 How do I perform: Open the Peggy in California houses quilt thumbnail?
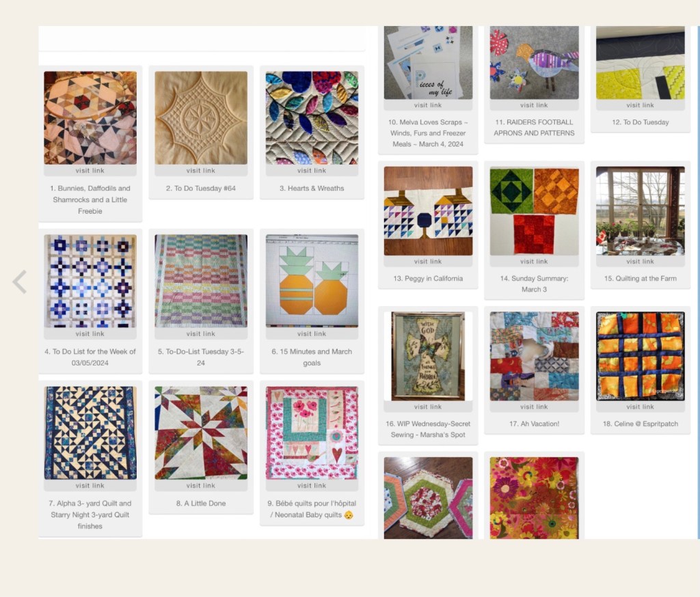pos(428,211)
